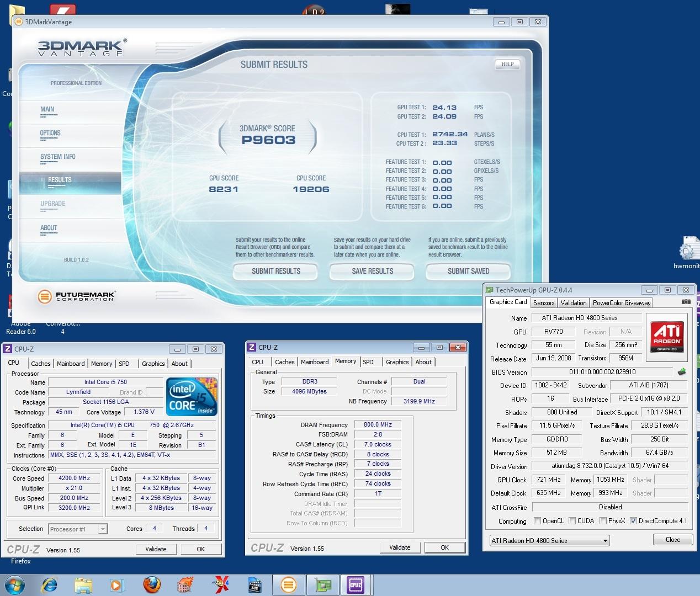Open Firefox from the taskbar
700x596 pixels.
pos(151,584)
